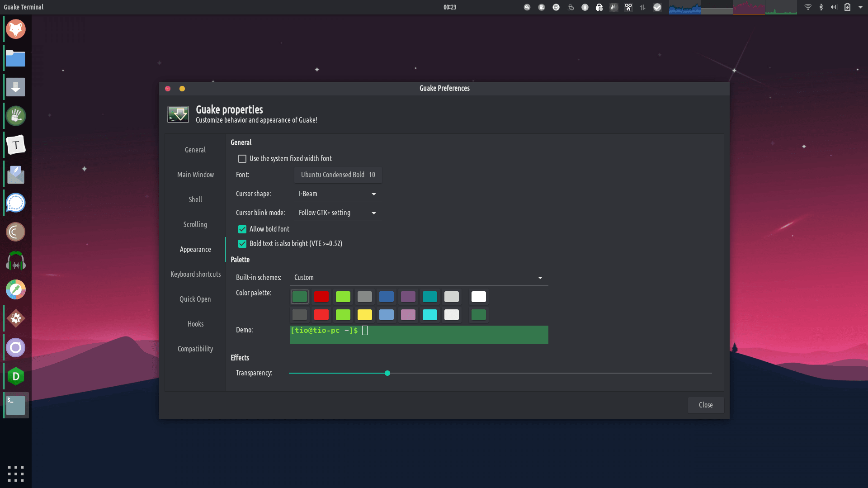Open the Cursor blink mode dropdown
Screen dimensions: 868x488
[338, 213]
